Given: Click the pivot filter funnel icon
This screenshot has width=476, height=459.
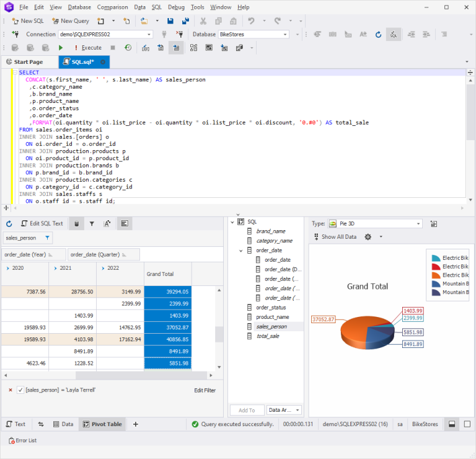Looking at the screenshot, I should [x=92, y=224].
